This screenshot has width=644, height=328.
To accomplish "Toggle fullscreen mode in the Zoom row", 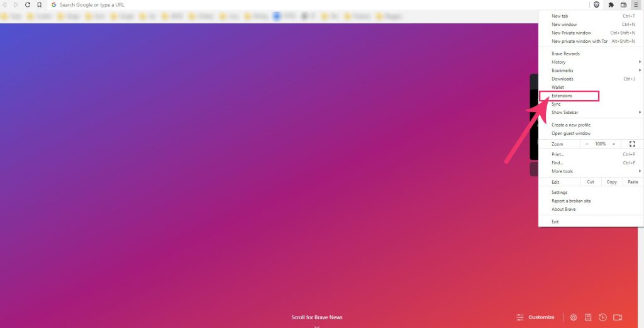I will (x=632, y=144).
